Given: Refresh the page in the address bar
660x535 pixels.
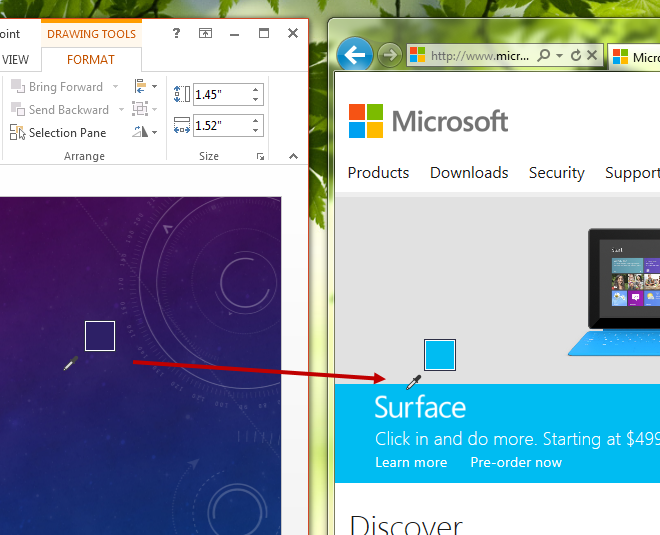Looking at the screenshot, I should coord(576,56).
